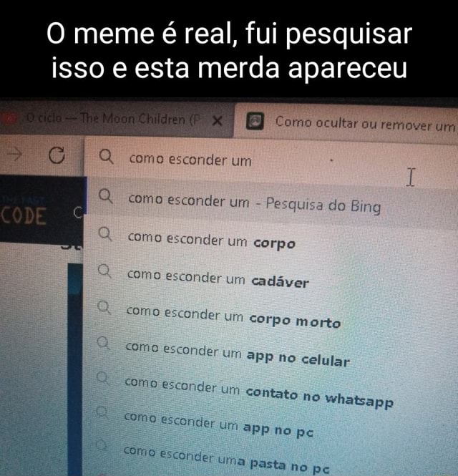Image resolution: width=458 pixels, height=476 pixels.
Task: Click the magnifier icon in the address bar
Action: [x=106, y=157]
